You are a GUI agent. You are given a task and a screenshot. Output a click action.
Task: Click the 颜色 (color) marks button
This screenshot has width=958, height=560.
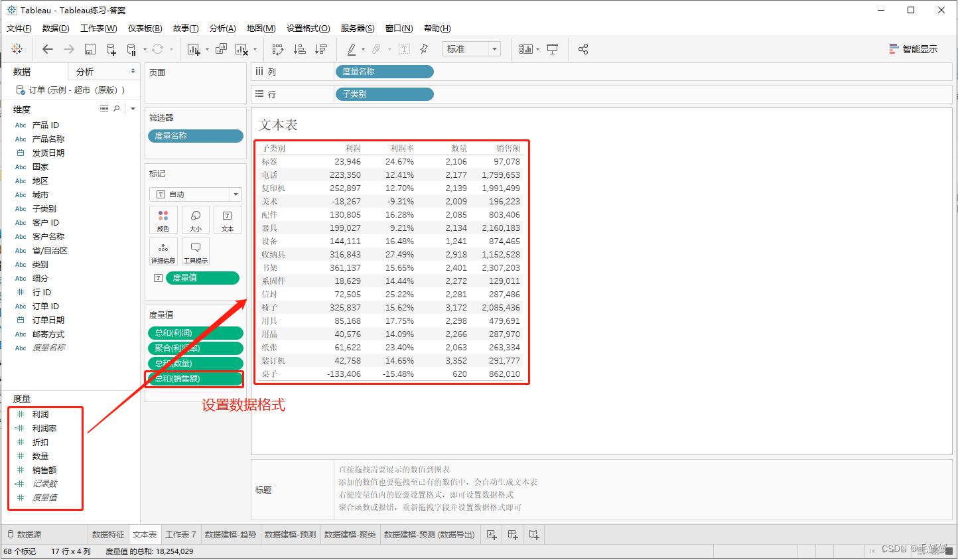(163, 220)
